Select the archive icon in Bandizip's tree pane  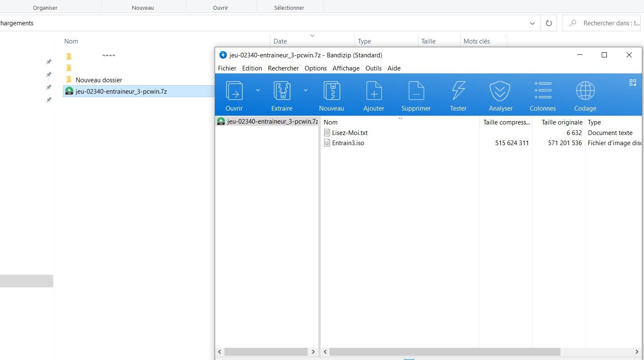[x=221, y=122]
